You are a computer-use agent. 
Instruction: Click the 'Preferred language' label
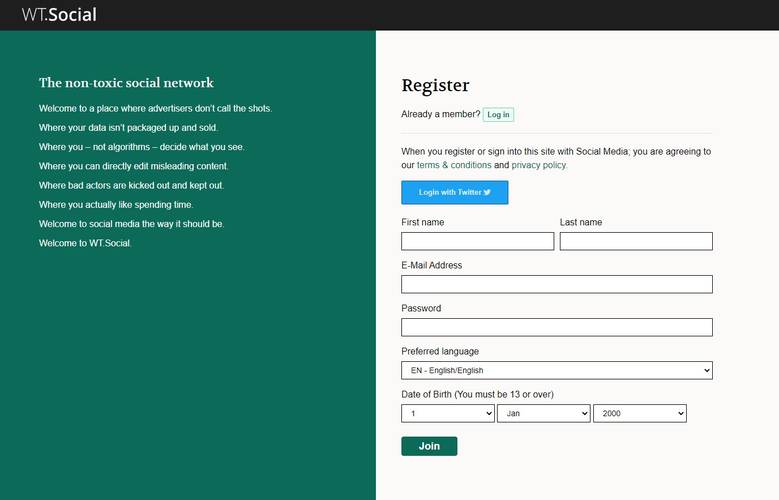(x=440, y=351)
